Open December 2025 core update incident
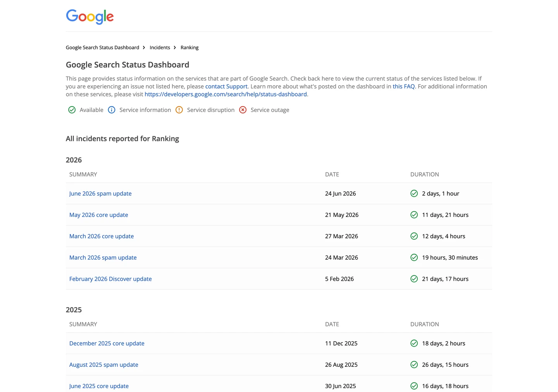 click(x=107, y=344)
